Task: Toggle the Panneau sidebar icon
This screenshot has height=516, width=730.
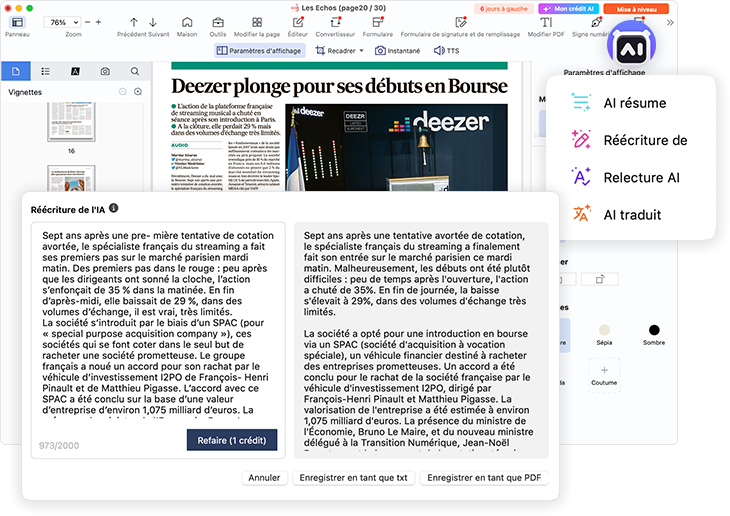Action: point(17,22)
